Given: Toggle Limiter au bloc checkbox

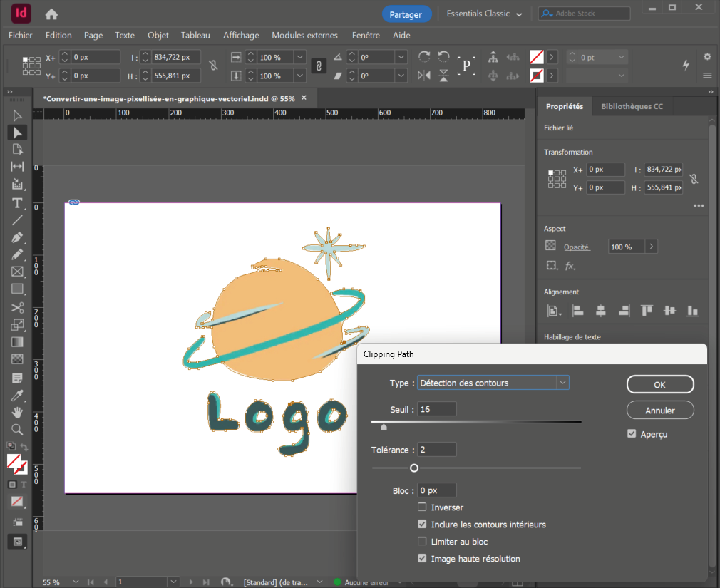Looking at the screenshot, I should pos(423,542).
